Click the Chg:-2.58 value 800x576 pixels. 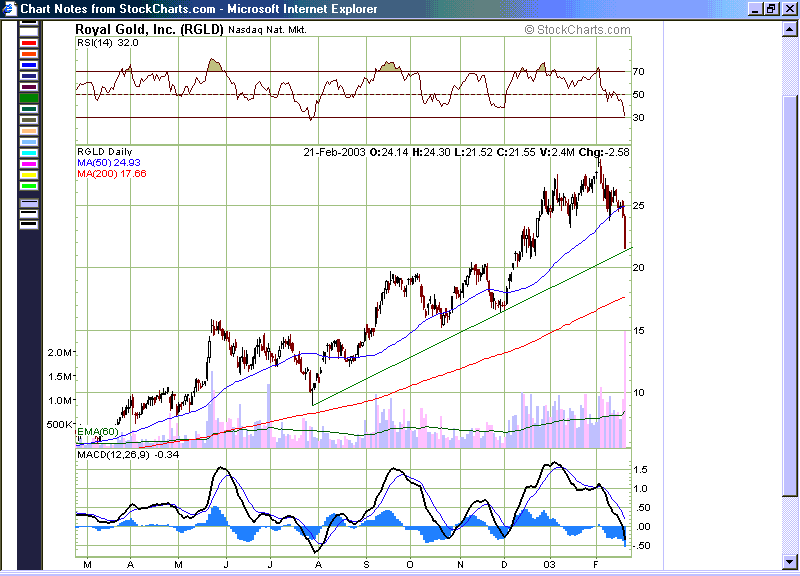[x=604, y=152]
